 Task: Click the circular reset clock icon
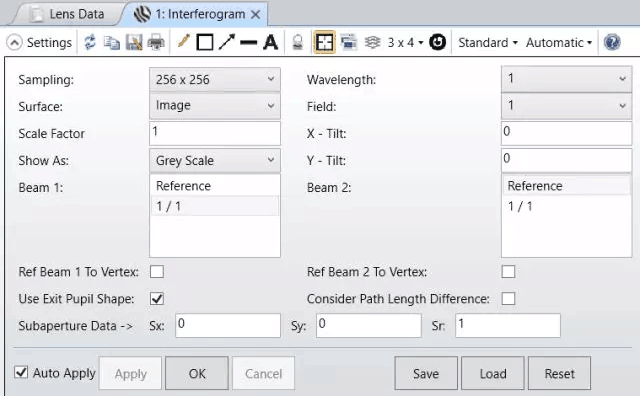[x=438, y=42]
